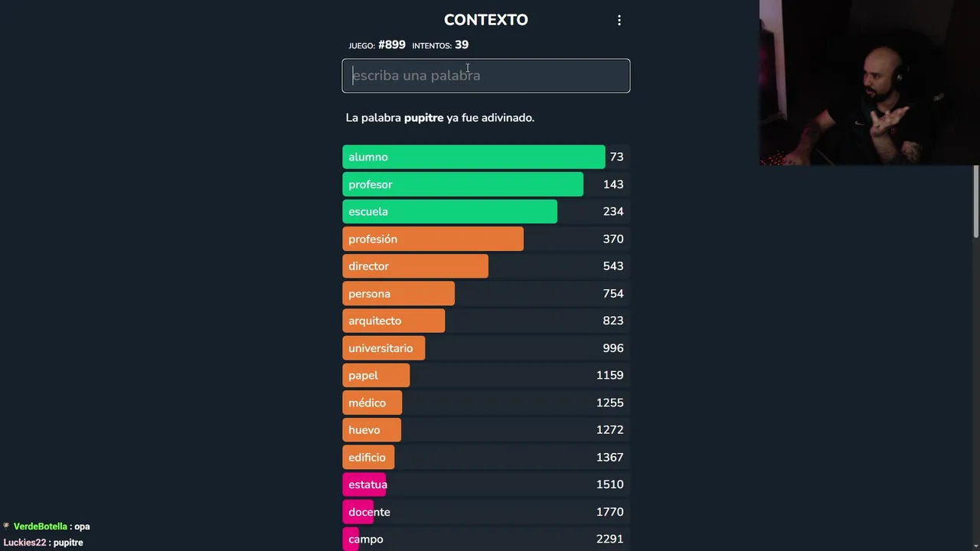
Task: Click the 'huevo' guess row
Action: [485, 430]
